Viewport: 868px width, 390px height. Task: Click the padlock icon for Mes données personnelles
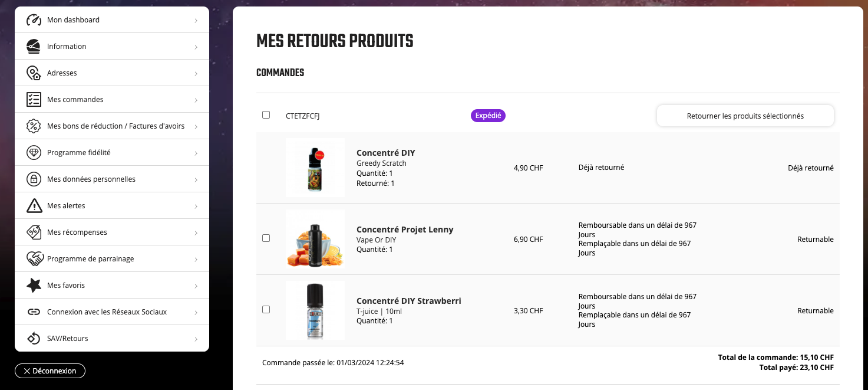point(34,179)
